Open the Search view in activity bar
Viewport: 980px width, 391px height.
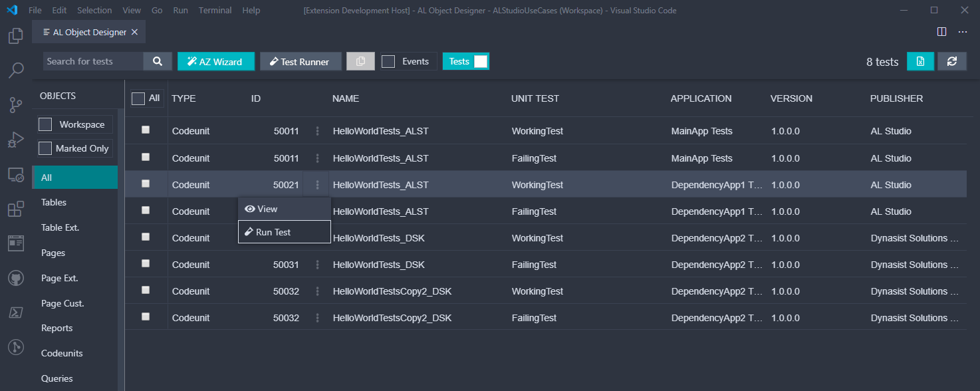(16, 70)
